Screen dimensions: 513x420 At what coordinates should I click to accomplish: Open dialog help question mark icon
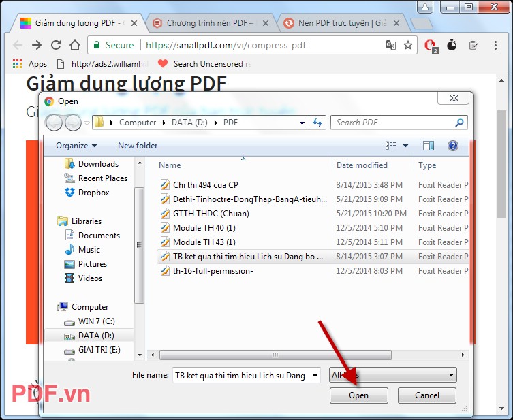453,146
